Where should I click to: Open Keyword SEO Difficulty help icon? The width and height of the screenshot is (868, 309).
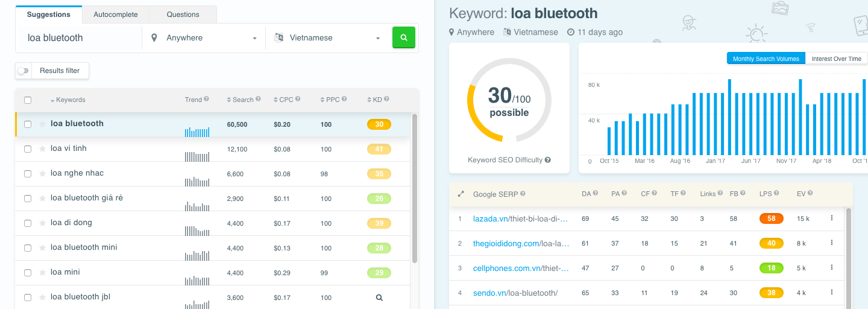pos(548,160)
